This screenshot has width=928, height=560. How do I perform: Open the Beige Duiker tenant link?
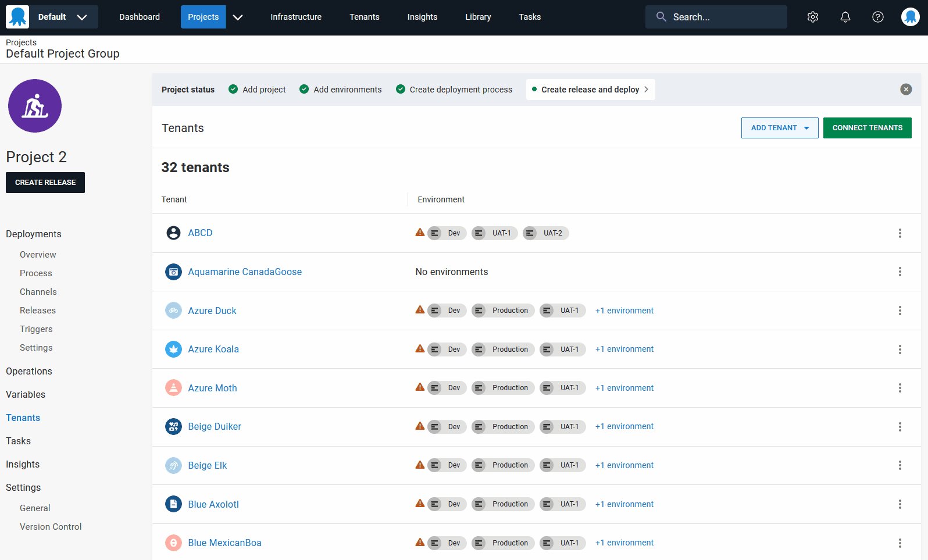click(x=215, y=426)
